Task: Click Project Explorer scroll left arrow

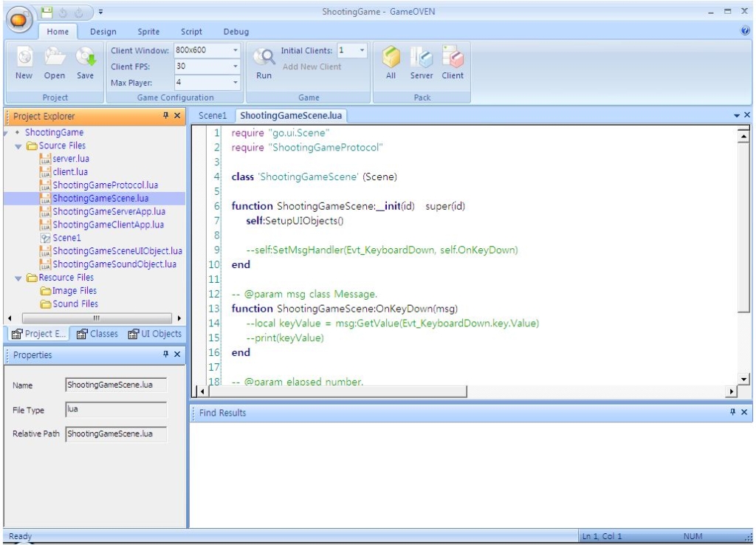Action: [x=10, y=318]
